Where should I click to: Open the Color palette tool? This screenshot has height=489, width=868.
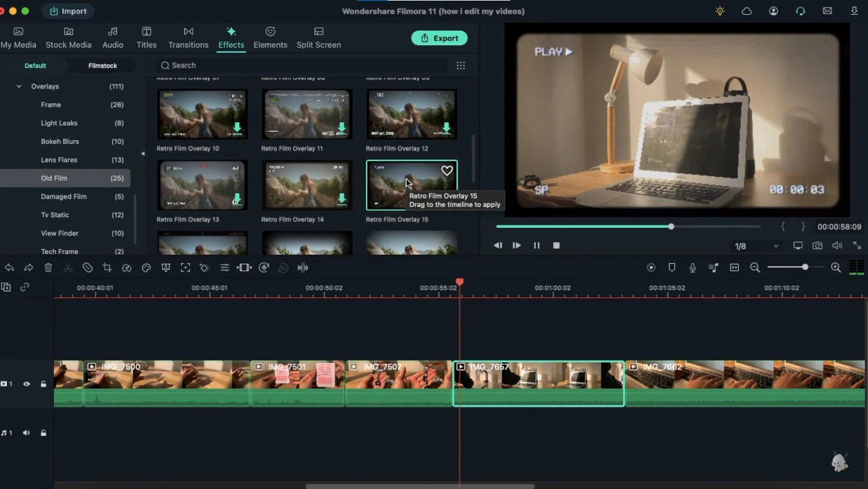point(146,268)
